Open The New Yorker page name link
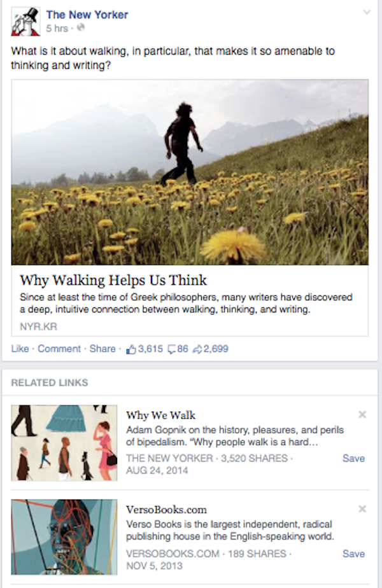Screen dimensions: 382x588 87,15
